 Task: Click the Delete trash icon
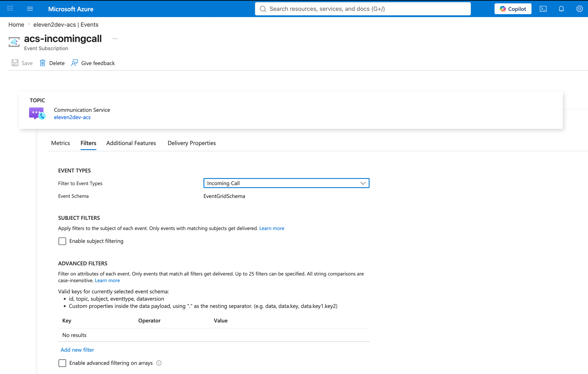pyautogui.click(x=43, y=63)
